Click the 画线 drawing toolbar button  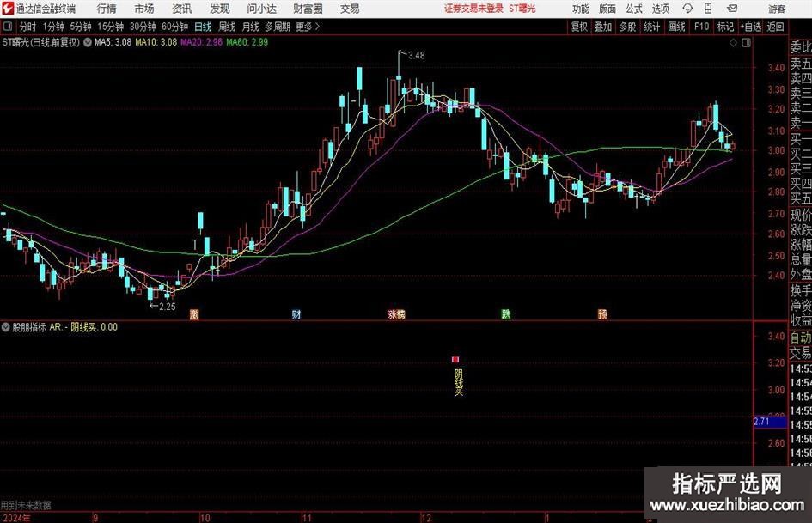676,27
